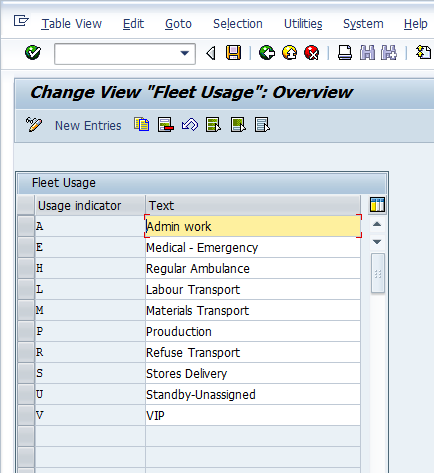Open the table settings column icon
Screen dimensions: 434x473
[377, 204]
